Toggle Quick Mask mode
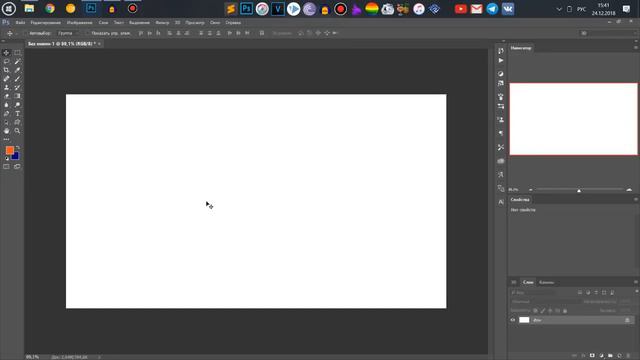 click(6, 167)
